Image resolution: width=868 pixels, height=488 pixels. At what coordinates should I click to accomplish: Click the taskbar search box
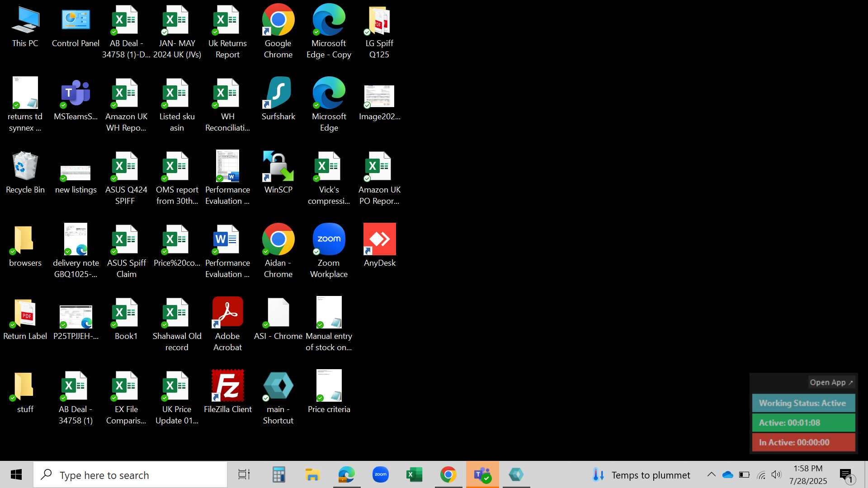pyautogui.click(x=130, y=474)
